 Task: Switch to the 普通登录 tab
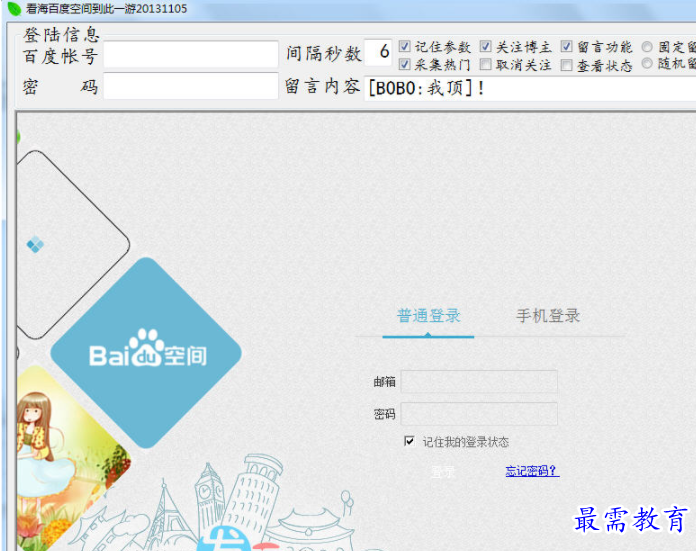pyautogui.click(x=428, y=316)
